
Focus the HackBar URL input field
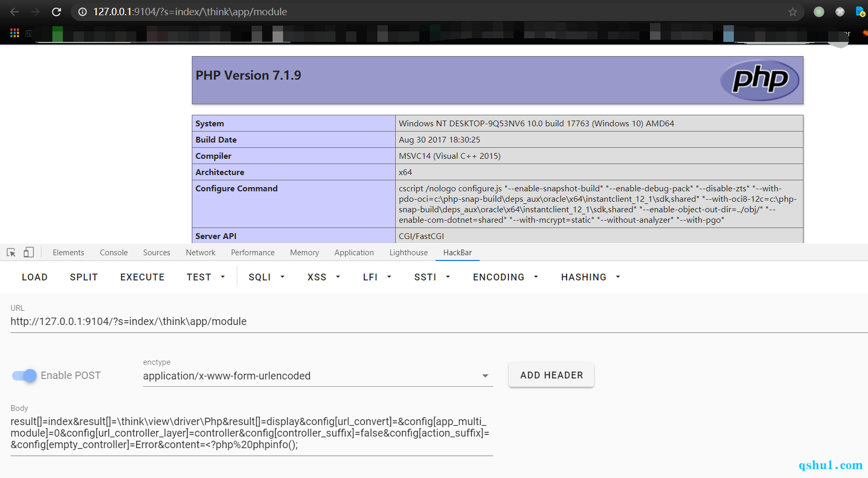(x=439, y=321)
